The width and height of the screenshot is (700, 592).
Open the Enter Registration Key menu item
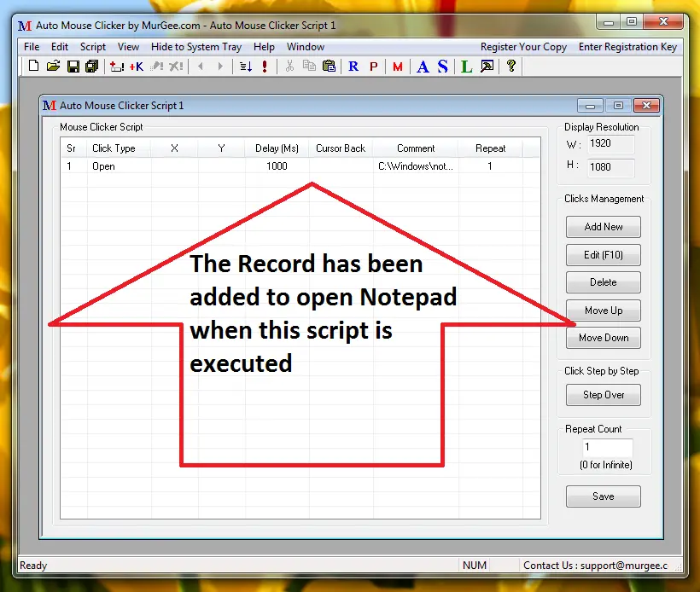click(x=627, y=47)
